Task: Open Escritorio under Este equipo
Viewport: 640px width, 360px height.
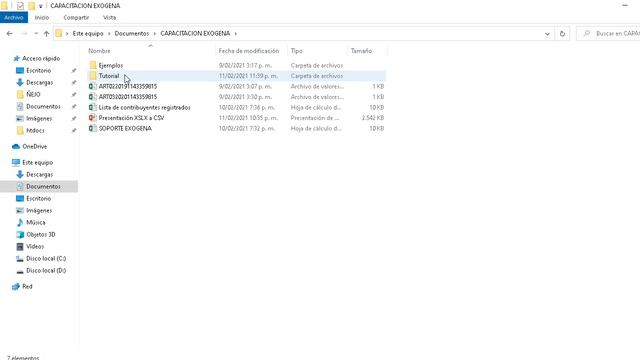Action: coord(39,198)
